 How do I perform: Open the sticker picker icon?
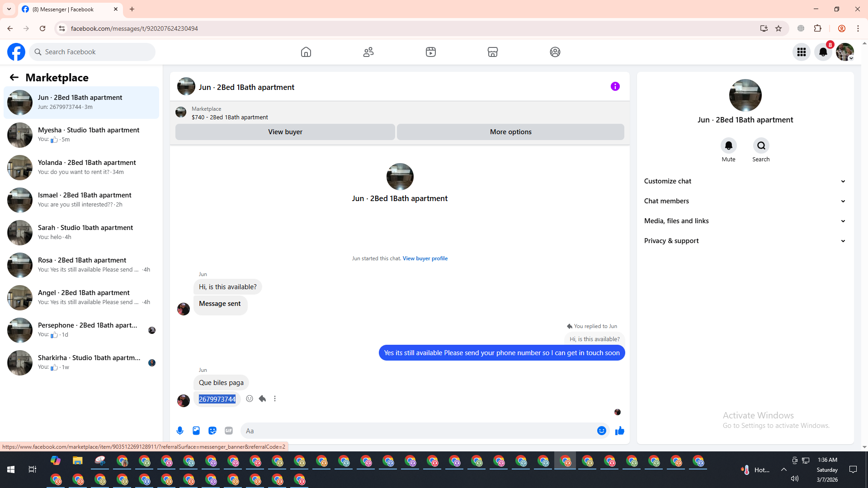coord(212,431)
